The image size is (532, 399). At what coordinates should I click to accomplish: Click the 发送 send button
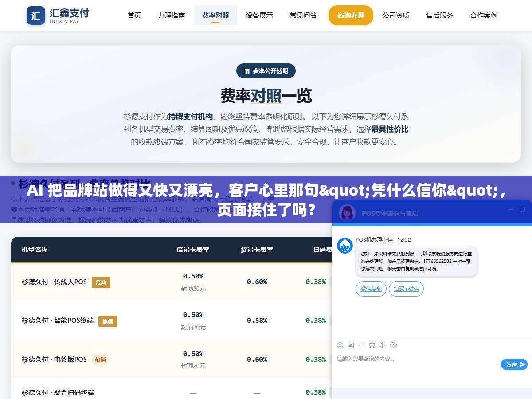[514, 364]
